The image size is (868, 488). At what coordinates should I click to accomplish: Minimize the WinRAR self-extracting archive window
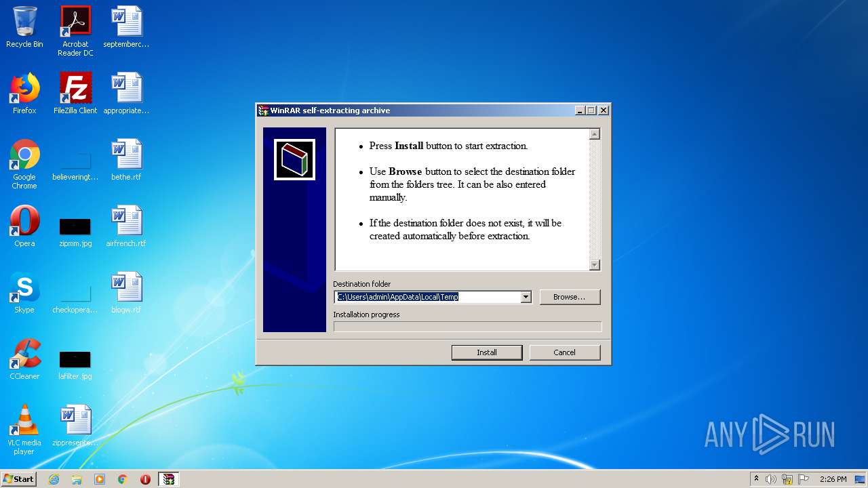pyautogui.click(x=580, y=110)
